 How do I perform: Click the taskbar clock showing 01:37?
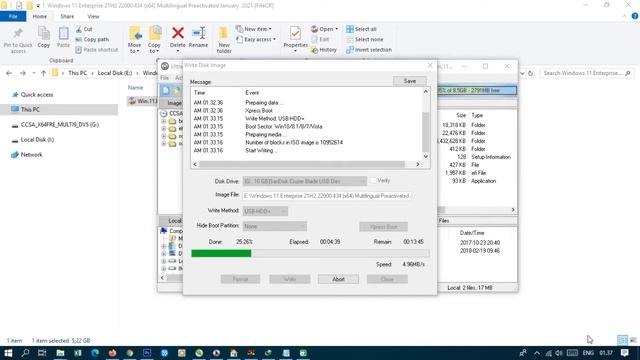[606, 353]
